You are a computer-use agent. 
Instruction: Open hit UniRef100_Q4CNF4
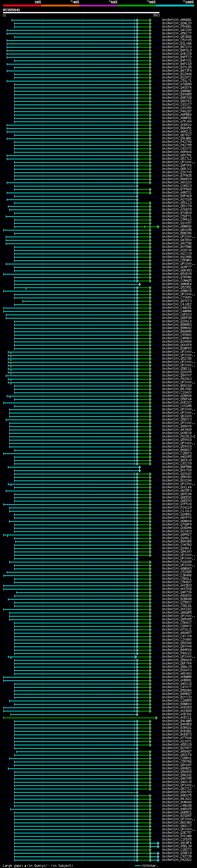[x=177, y=843]
